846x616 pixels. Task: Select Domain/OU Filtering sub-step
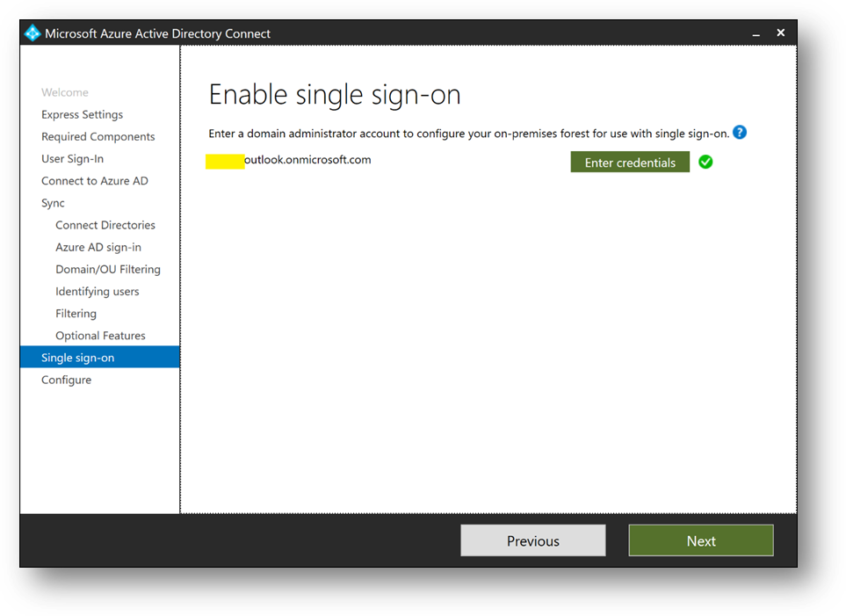(x=108, y=270)
